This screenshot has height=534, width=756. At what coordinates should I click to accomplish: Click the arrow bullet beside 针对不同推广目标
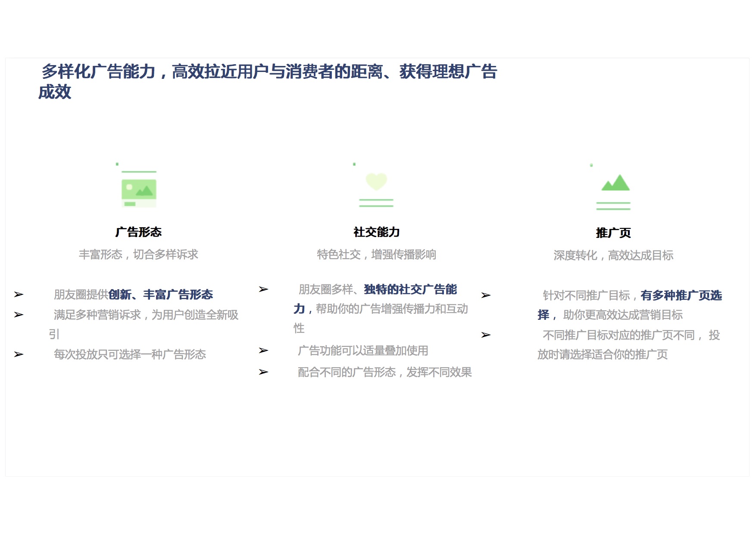coord(486,296)
